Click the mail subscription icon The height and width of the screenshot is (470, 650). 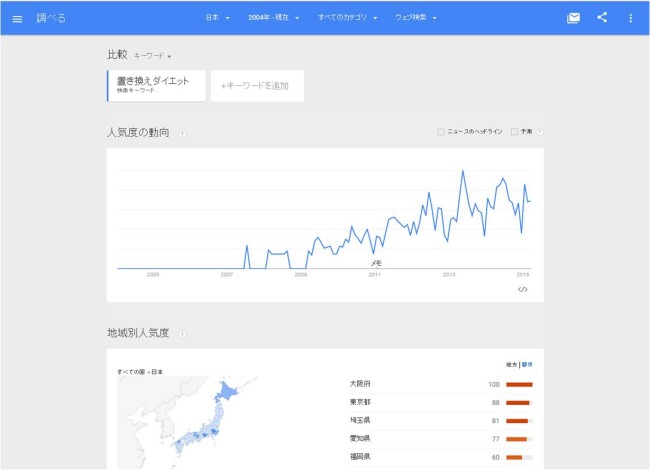(573, 18)
